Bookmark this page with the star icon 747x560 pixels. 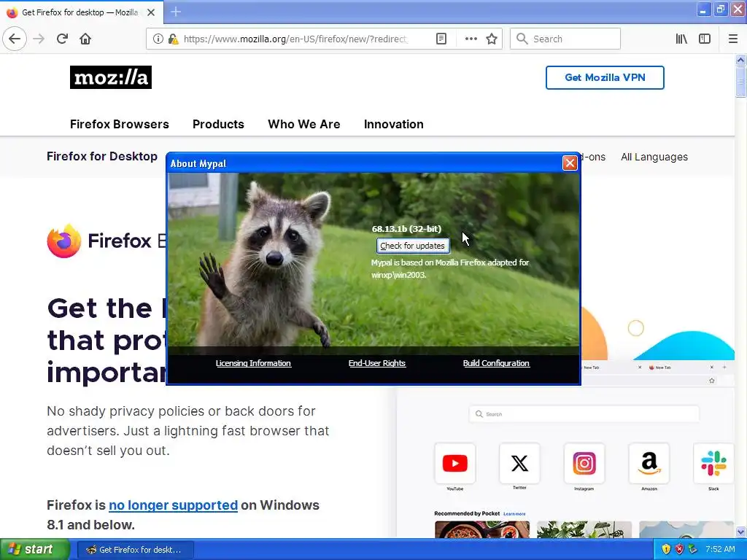[492, 39]
